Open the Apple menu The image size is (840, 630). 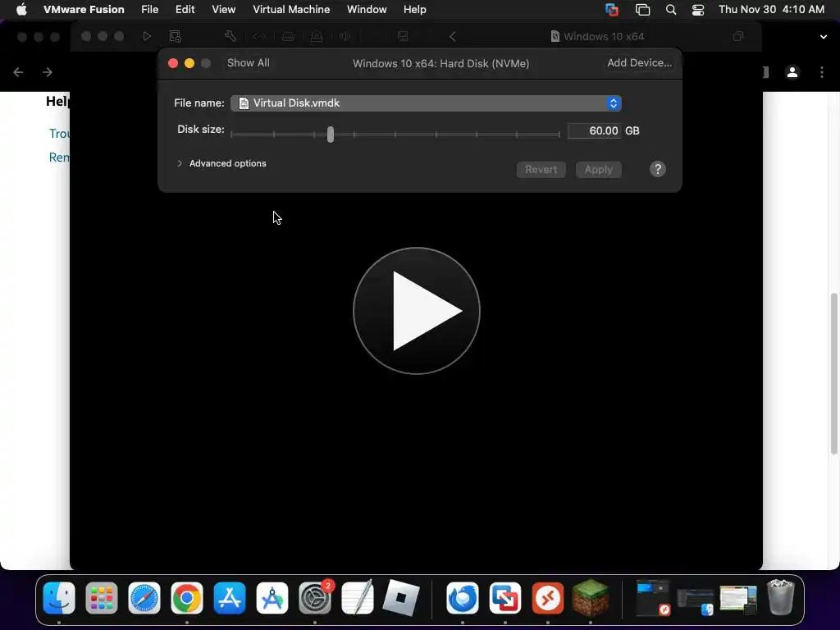click(x=21, y=9)
